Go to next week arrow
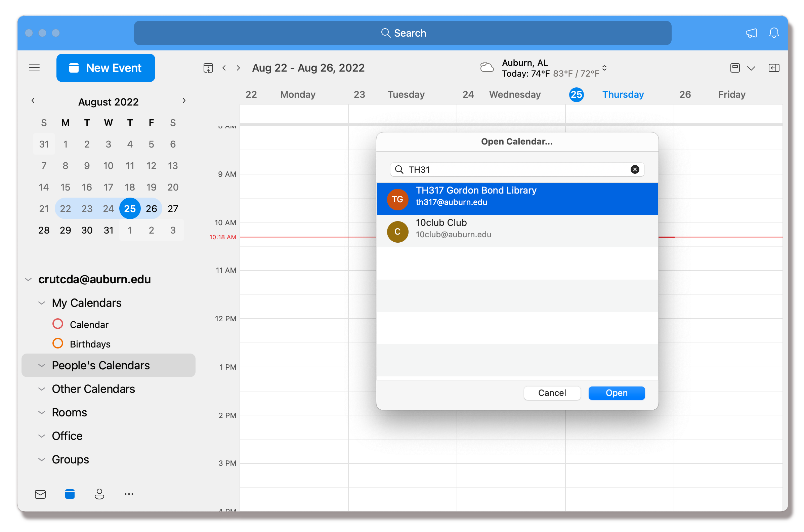 pos(239,68)
